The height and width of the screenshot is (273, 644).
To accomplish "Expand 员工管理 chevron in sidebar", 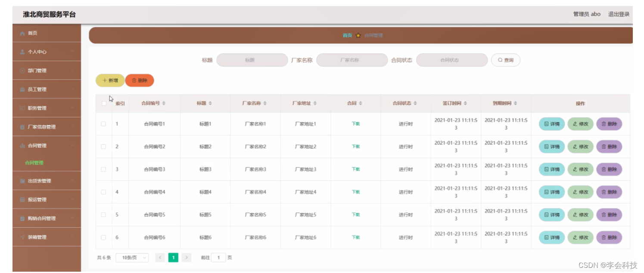I will click(x=73, y=90).
